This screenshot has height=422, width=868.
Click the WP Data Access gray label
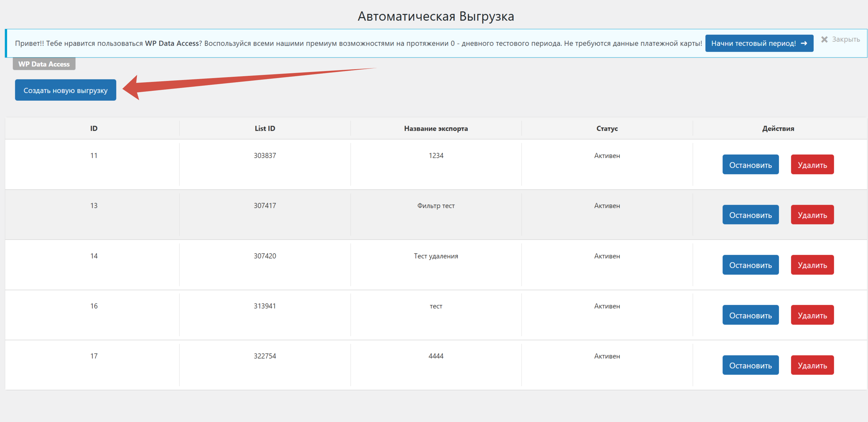(x=44, y=64)
